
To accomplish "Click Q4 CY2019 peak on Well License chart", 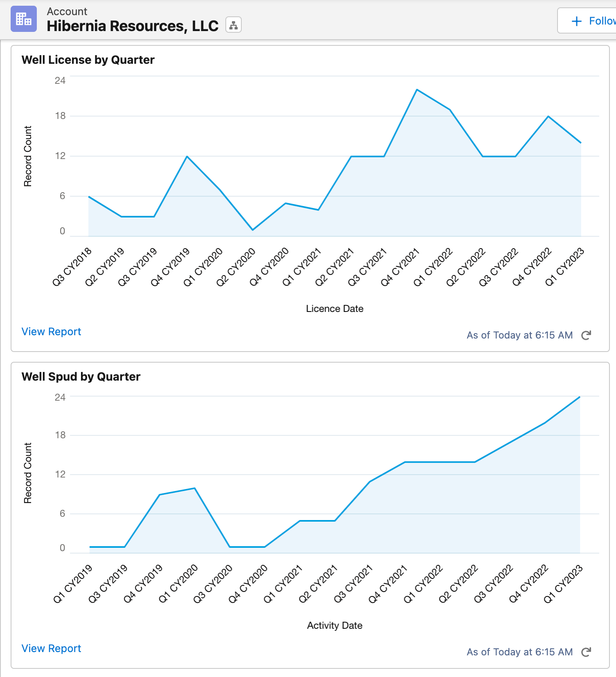I will tap(187, 156).
